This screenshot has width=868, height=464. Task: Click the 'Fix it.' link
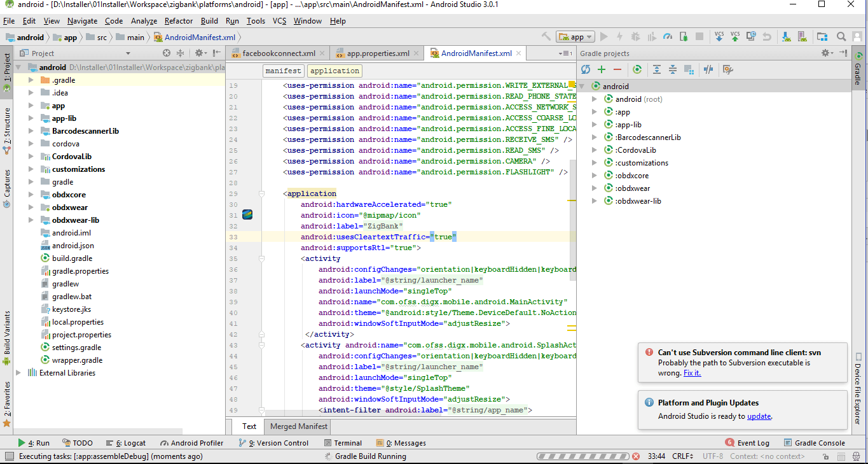click(692, 373)
